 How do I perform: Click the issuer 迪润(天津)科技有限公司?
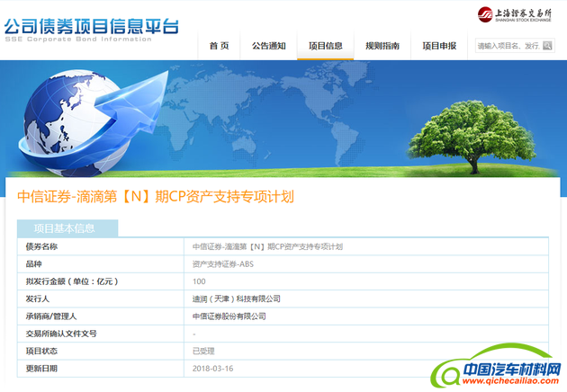[x=237, y=298]
